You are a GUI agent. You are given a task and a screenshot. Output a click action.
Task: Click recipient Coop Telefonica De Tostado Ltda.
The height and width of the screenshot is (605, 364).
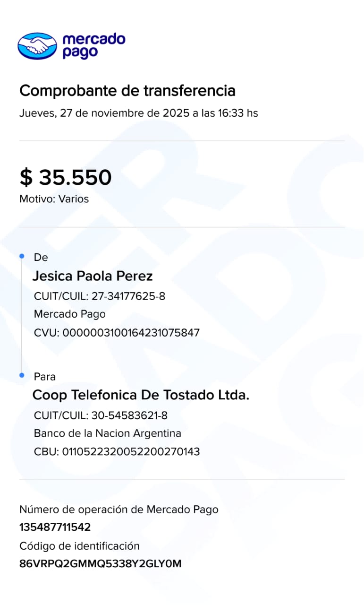(x=141, y=395)
